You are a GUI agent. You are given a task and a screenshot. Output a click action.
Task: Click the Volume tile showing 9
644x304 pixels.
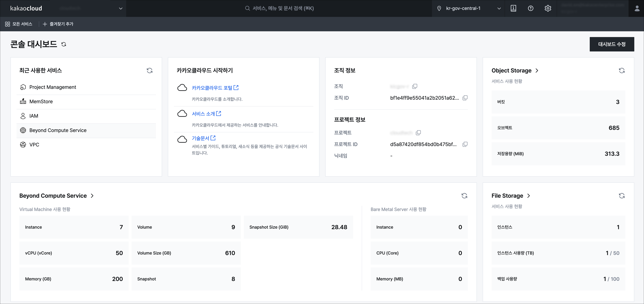point(186,227)
